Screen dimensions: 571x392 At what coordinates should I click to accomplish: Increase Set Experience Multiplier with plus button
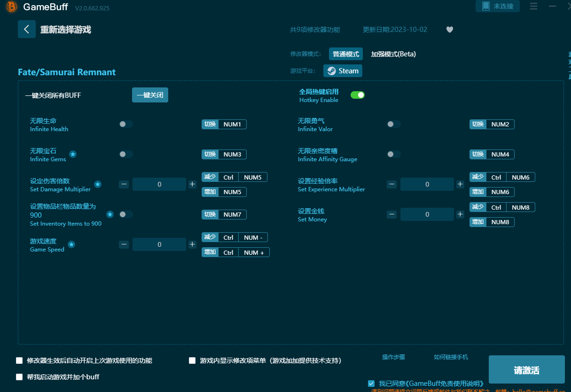460,185
